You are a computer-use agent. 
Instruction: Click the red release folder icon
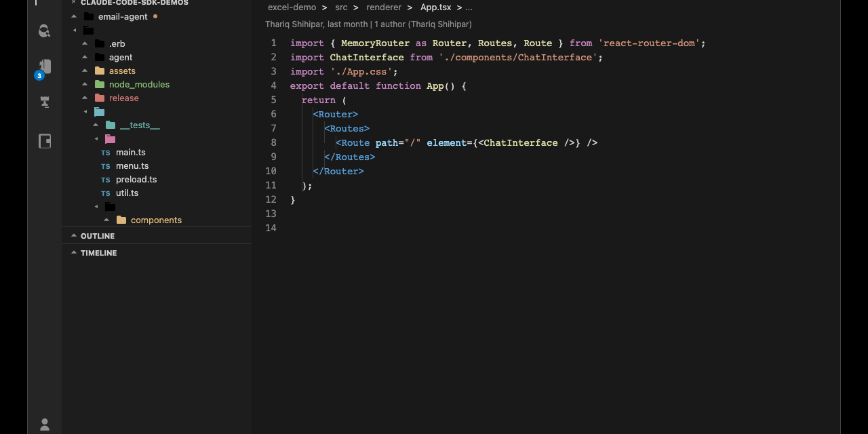coord(100,98)
